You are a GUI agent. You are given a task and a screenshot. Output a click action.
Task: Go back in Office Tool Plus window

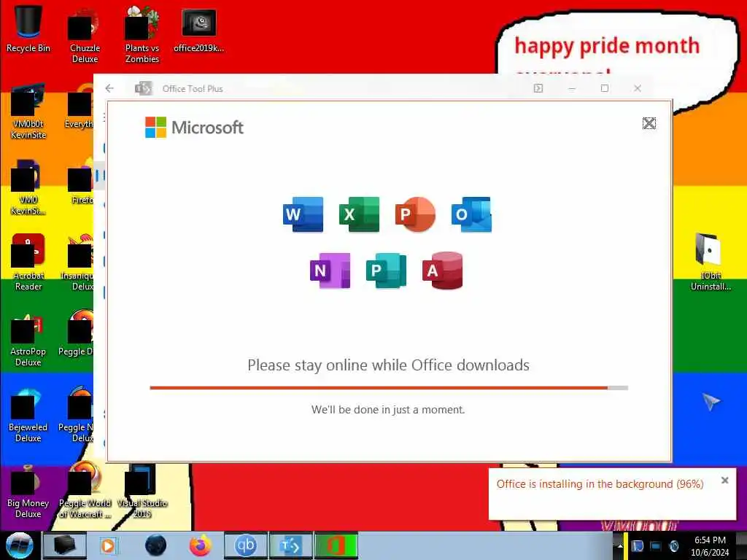pyautogui.click(x=109, y=88)
